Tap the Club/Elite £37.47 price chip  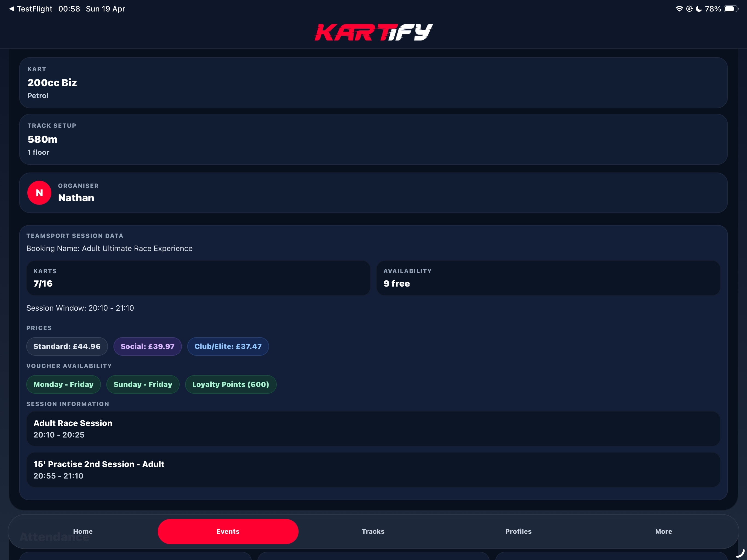coord(228,346)
